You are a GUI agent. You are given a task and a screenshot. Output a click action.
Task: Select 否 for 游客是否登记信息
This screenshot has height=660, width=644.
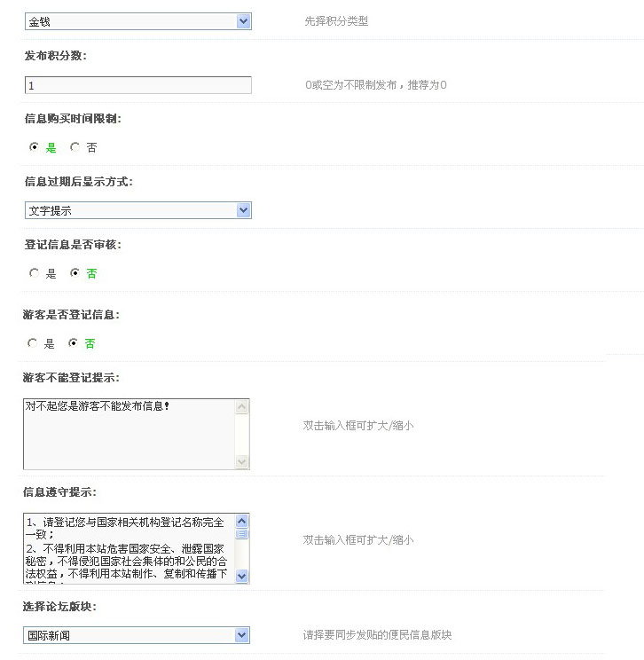click(73, 343)
